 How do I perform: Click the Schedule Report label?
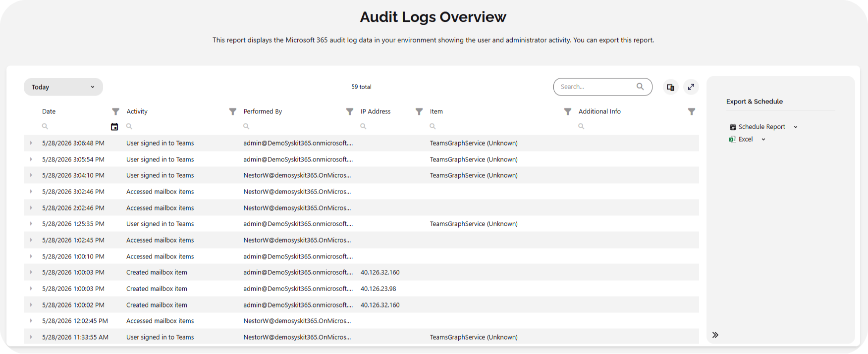(762, 127)
